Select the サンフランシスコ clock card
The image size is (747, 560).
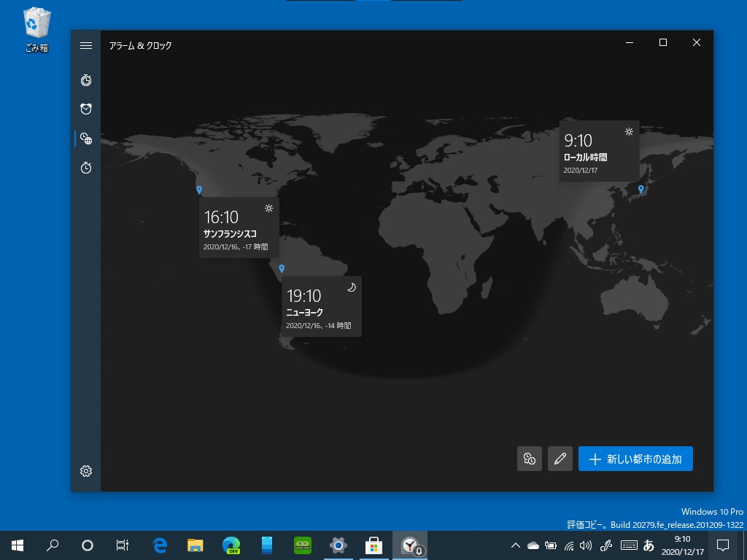(239, 227)
